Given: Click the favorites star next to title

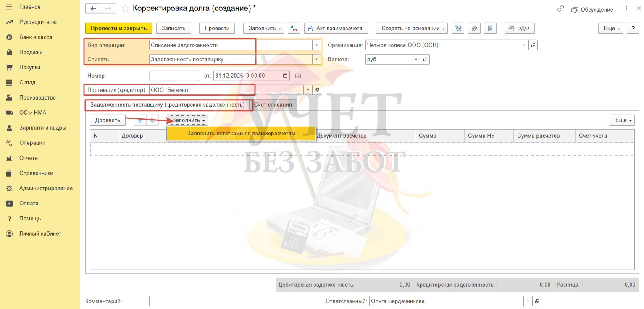Looking at the screenshot, I should click(x=125, y=9).
